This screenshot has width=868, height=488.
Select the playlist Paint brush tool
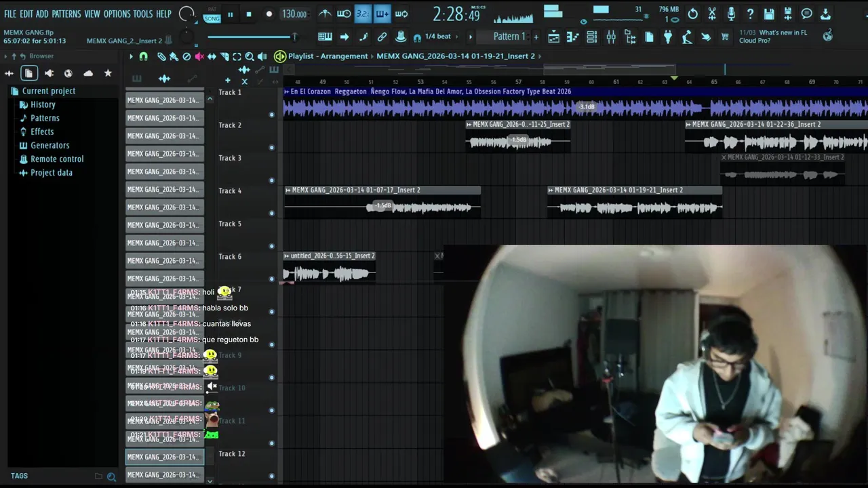[174, 56]
